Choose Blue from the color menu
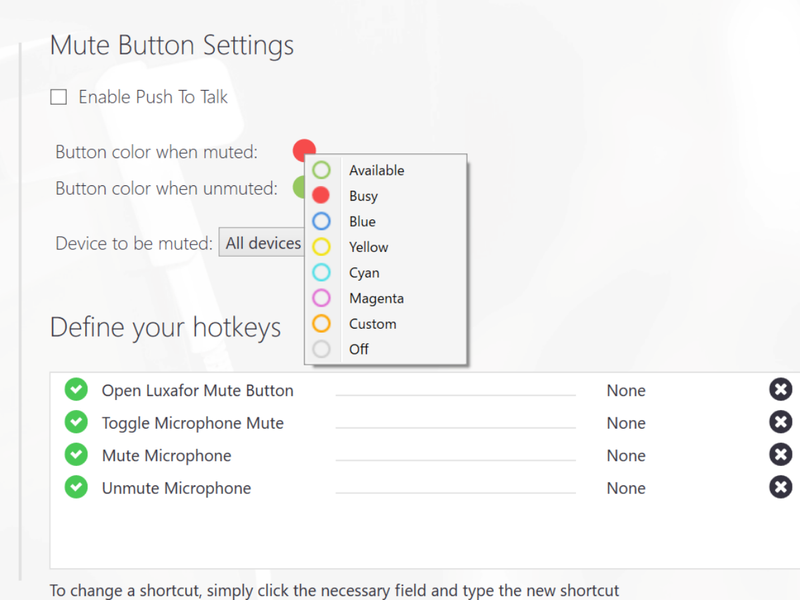 pyautogui.click(x=385, y=221)
